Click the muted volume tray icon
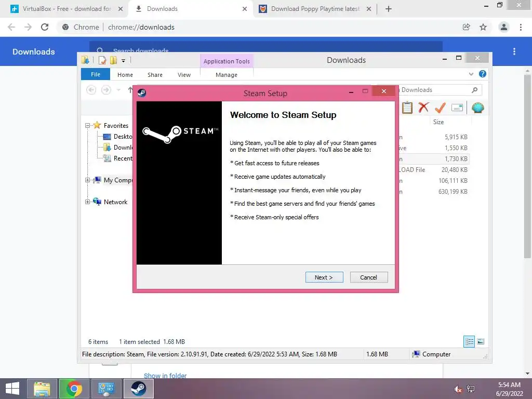 point(458,389)
